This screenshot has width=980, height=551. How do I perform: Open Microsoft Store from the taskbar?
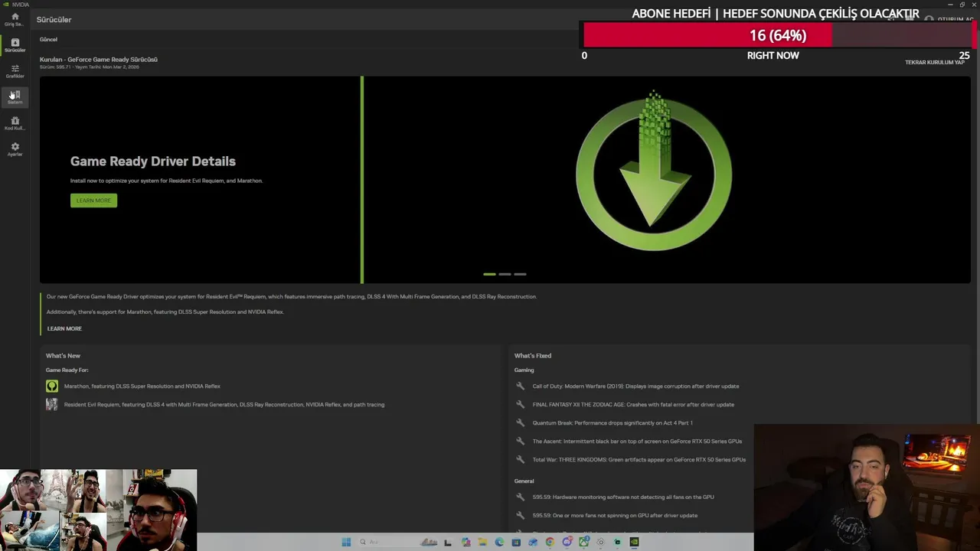tap(516, 542)
